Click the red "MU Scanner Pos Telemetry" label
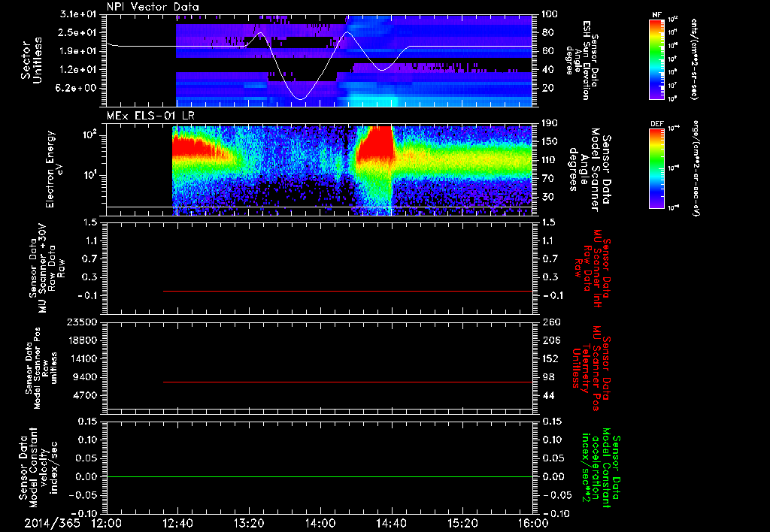The image size is (770, 532). point(592,368)
